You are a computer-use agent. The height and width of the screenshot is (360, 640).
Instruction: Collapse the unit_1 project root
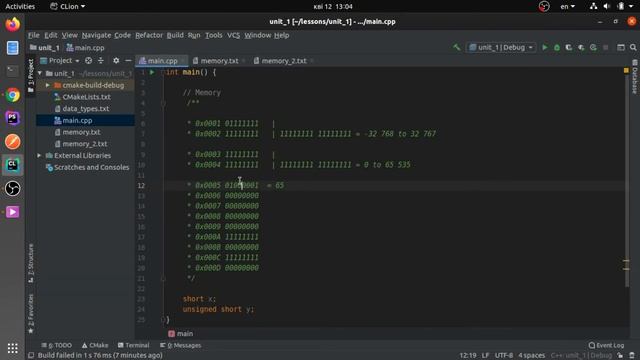click(x=40, y=73)
